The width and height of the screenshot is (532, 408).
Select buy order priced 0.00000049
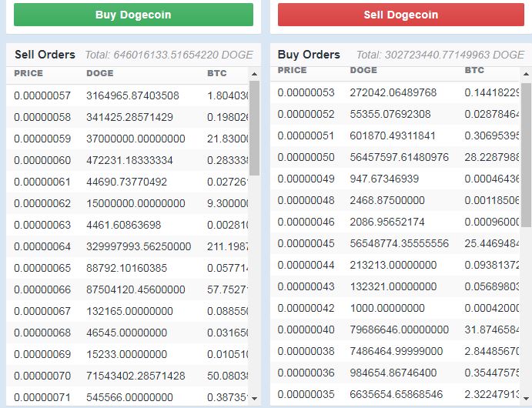point(395,179)
